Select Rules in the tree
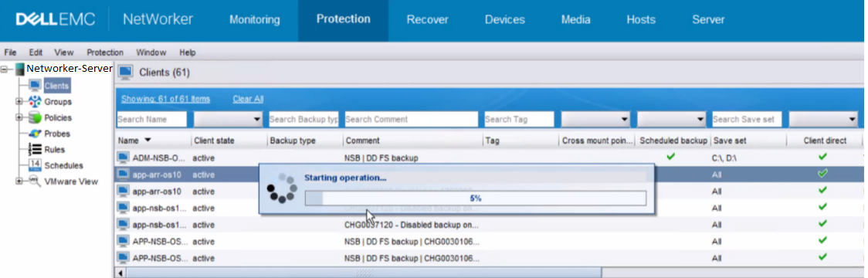Image resolution: width=868 pixels, height=278 pixels. (x=54, y=150)
